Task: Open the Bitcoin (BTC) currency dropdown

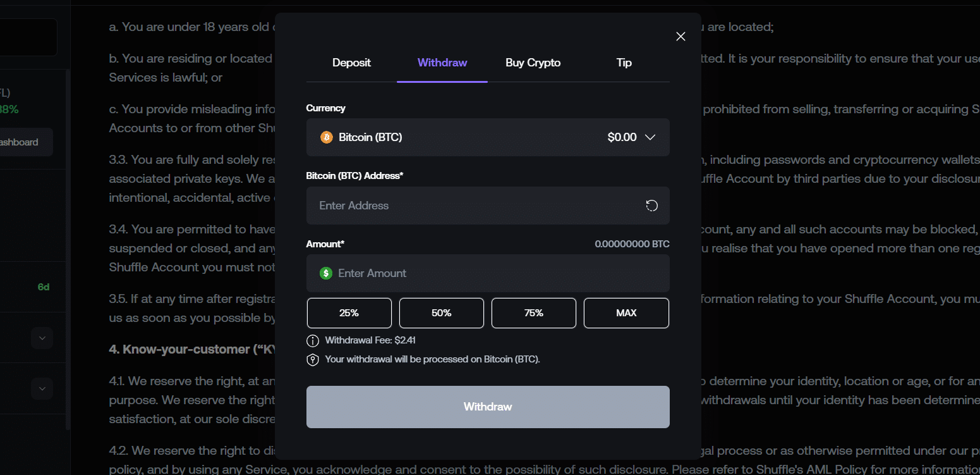Action: (x=651, y=137)
